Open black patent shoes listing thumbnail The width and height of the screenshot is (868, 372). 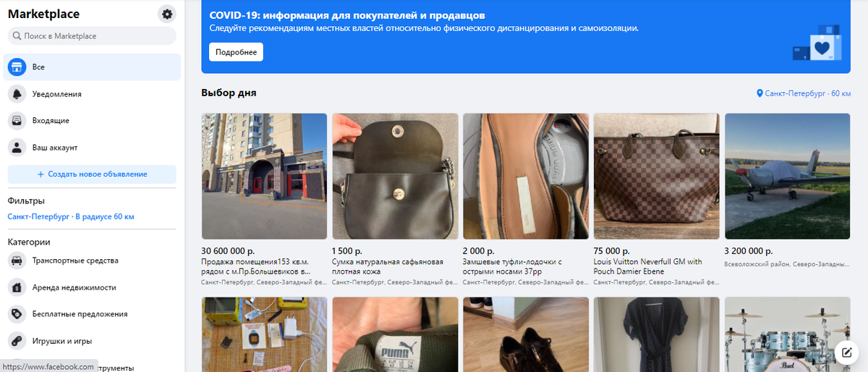coord(526,334)
